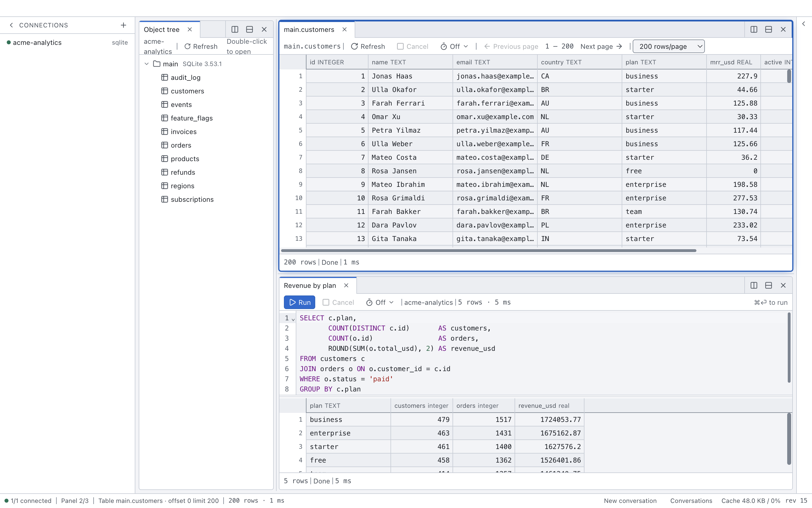Toggle the Cancel checkbox in the customers toolbar
The image size is (812, 508).
tap(400, 46)
